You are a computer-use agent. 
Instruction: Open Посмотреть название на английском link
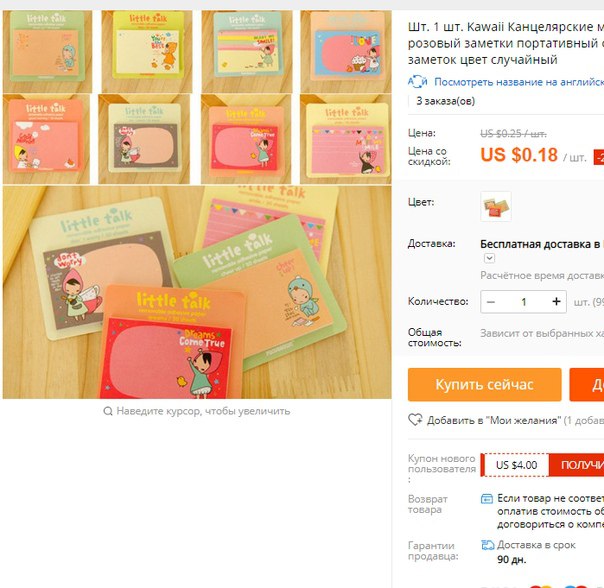519,82
